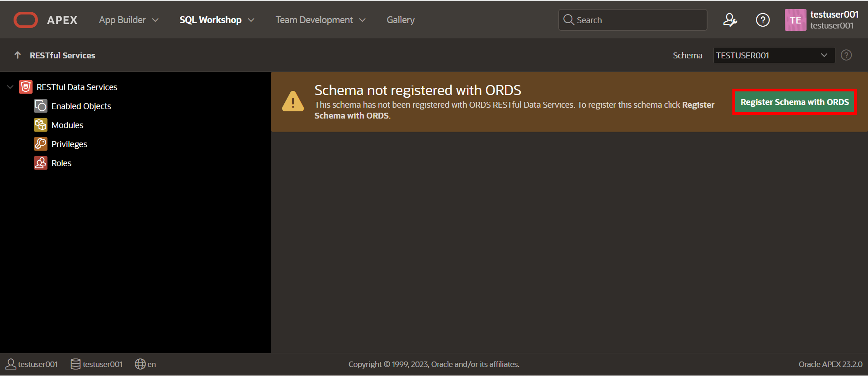Collapse the RESTful Data Services tree node
This screenshot has height=376, width=868.
point(10,87)
